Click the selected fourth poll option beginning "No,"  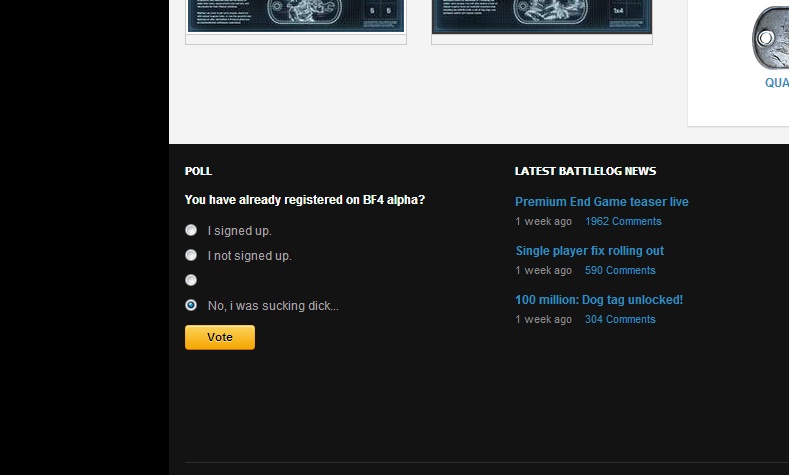point(191,305)
